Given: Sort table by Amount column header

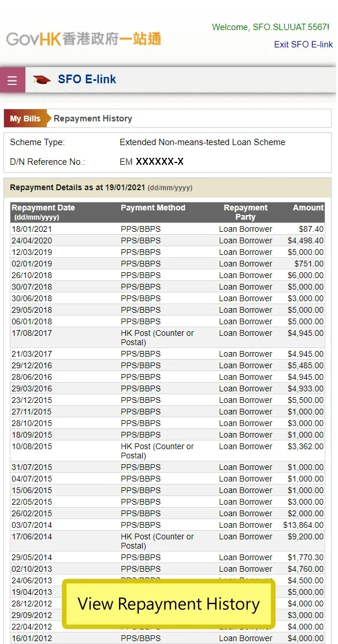Looking at the screenshot, I should click(x=308, y=208).
